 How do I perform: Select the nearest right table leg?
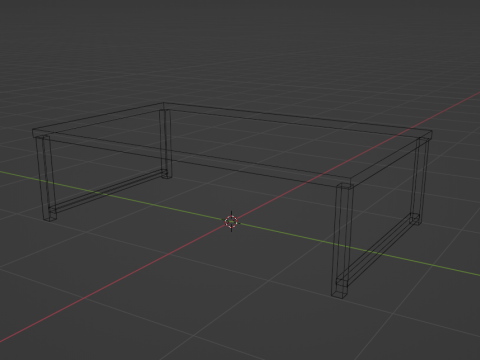(342, 240)
